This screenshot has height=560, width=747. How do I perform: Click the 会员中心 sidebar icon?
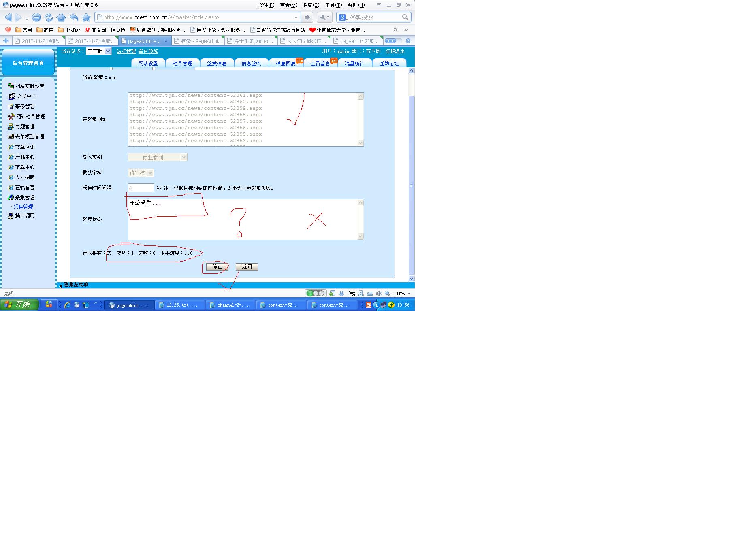(12, 96)
